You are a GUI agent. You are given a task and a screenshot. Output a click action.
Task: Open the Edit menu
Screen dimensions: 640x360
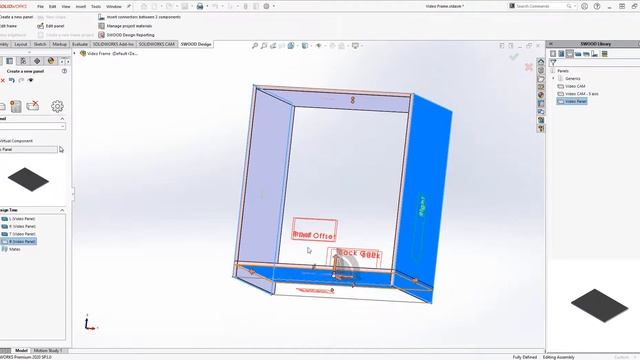coord(53,7)
